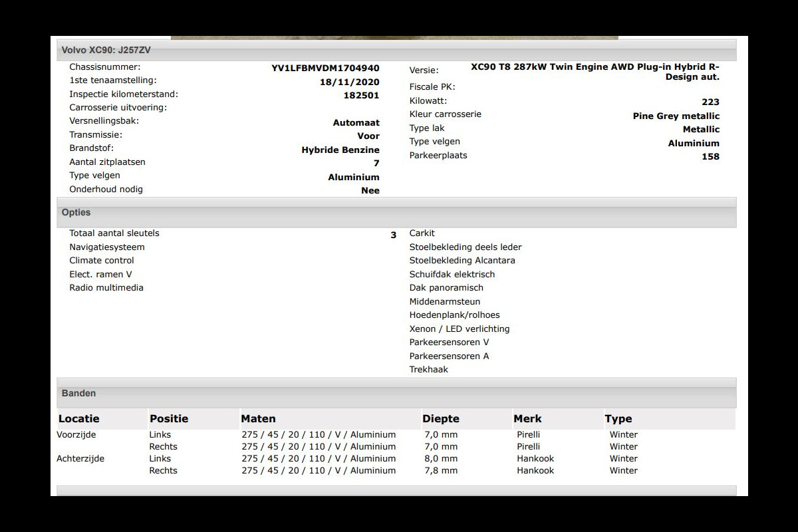The width and height of the screenshot is (798, 532).
Task: Click the Opties section header
Action: pyautogui.click(x=76, y=213)
